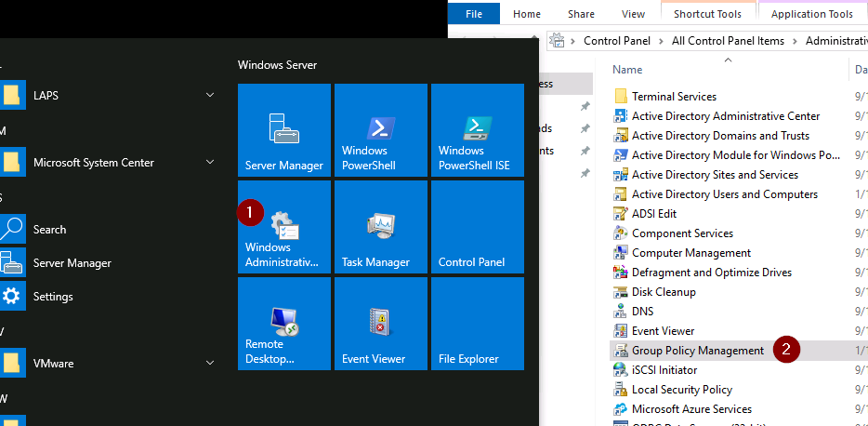Click the Active Directory Sites and Services icon
The width and height of the screenshot is (868, 426).
click(621, 175)
